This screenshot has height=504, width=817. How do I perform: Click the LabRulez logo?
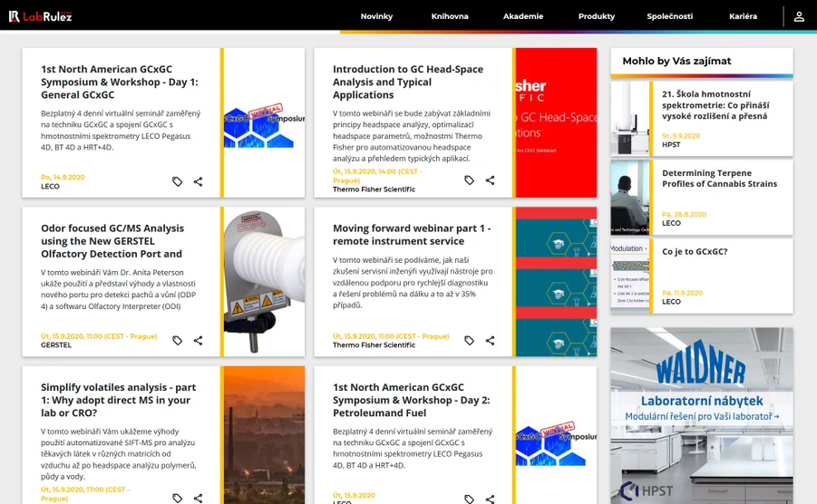(40, 16)
